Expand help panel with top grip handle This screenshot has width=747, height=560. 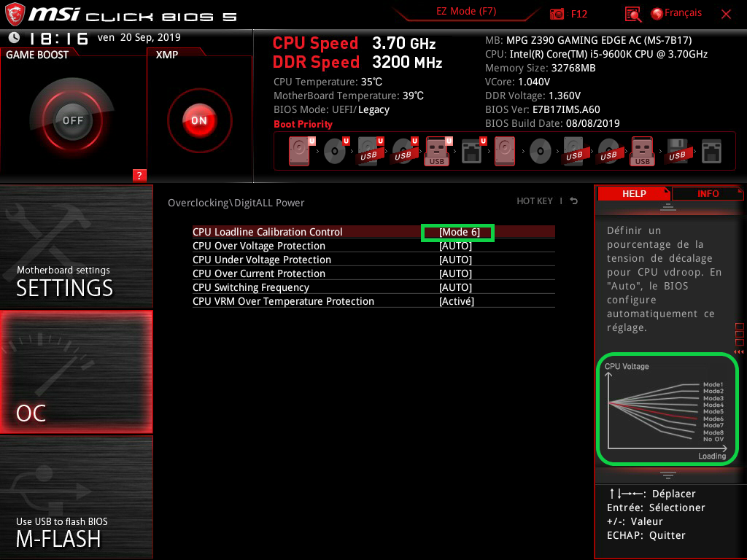(668, 206)
